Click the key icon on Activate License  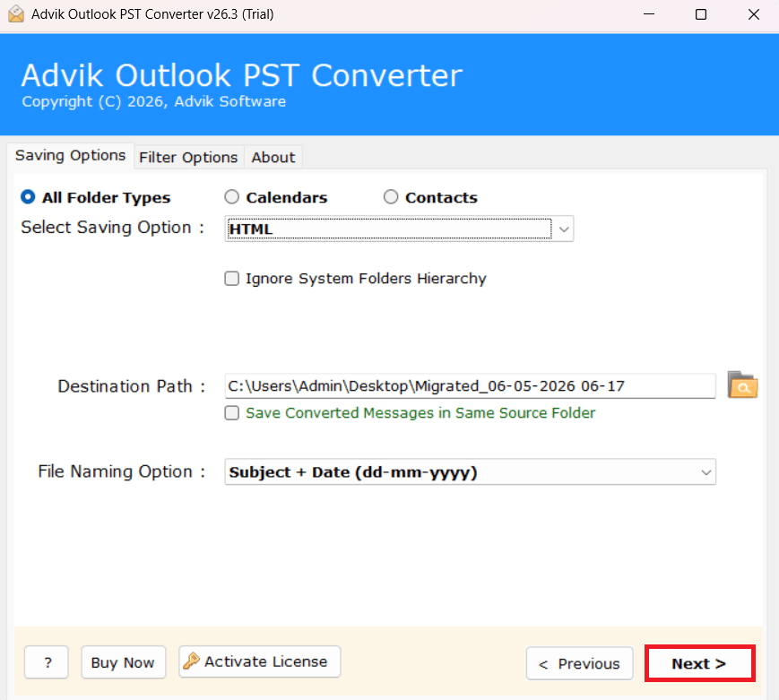(x=191, y=661)
